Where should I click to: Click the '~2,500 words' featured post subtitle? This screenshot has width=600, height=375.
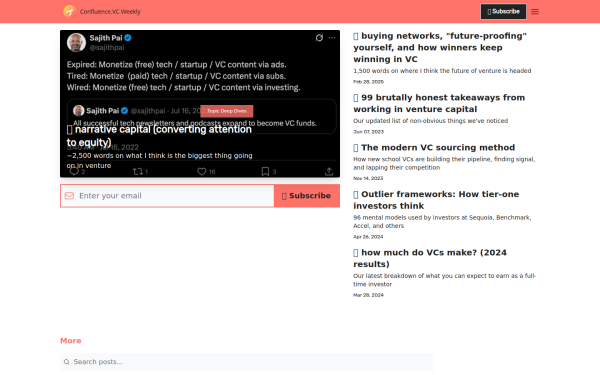pyautogui.click(x=159, y=161)
